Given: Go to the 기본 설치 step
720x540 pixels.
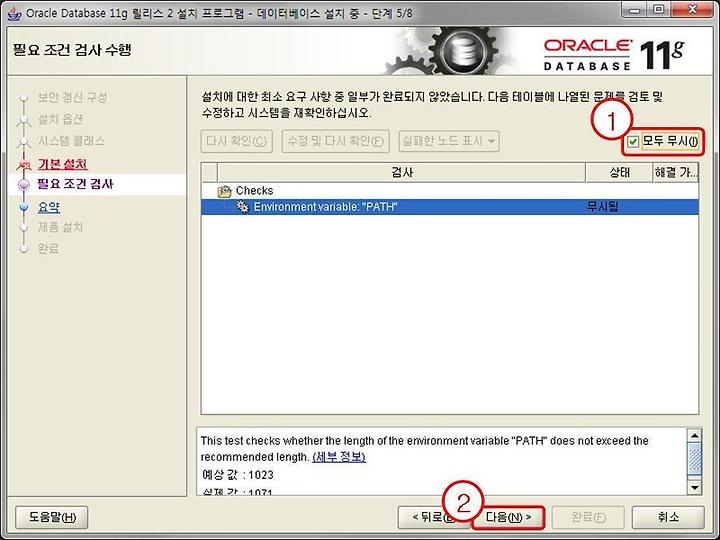Looking at the screenshot, I should click(62, 164).
